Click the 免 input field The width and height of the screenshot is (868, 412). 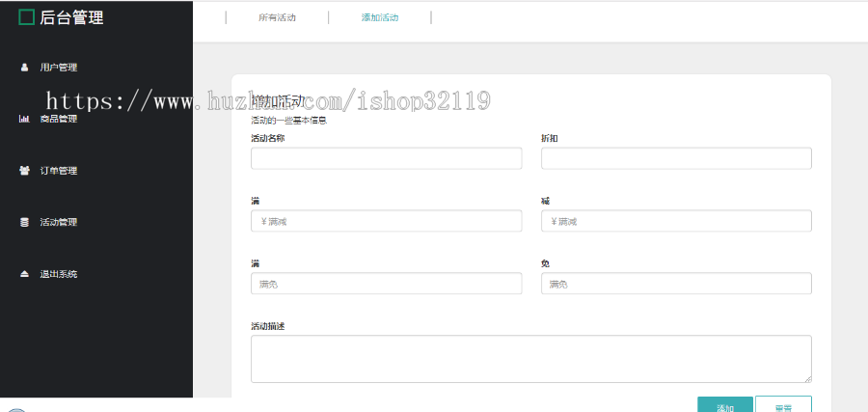click(x=676, y=284)
